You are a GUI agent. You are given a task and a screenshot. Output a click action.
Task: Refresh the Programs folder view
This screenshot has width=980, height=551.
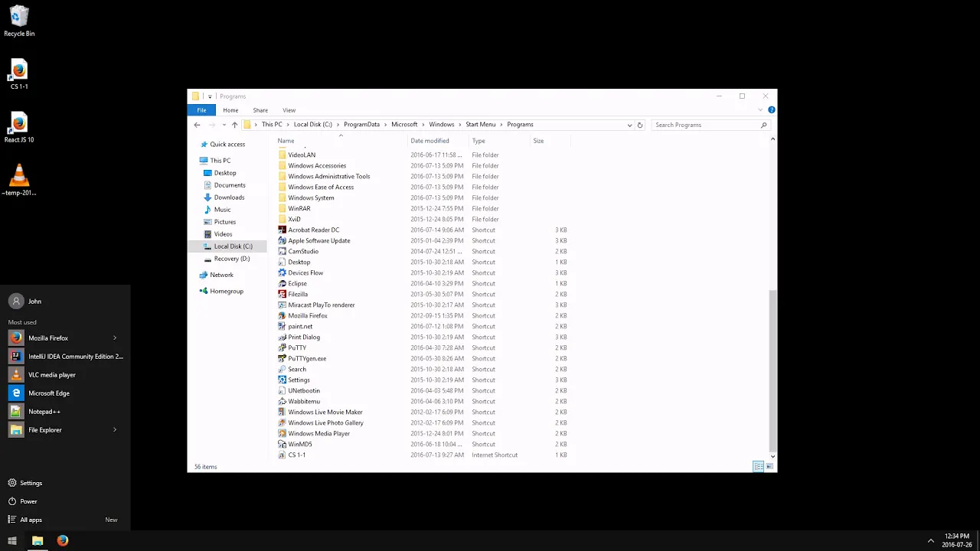click(x=640, y=125)
